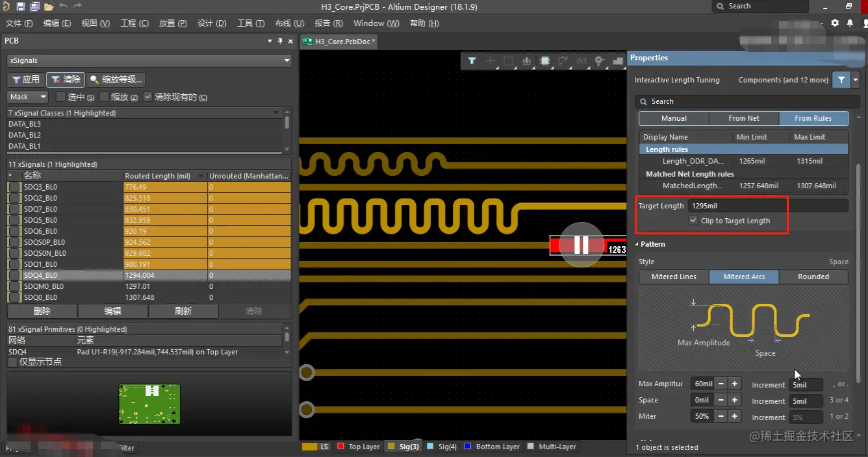Toggle the 仅显示节点 checkbox
Viewport: 868px width, 457px height.
[12, 362]
